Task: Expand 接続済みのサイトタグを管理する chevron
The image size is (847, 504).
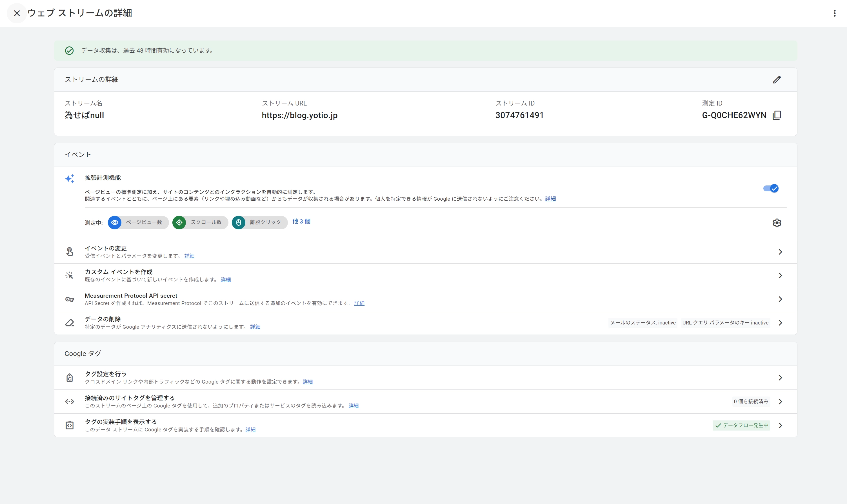Action: 780,402
